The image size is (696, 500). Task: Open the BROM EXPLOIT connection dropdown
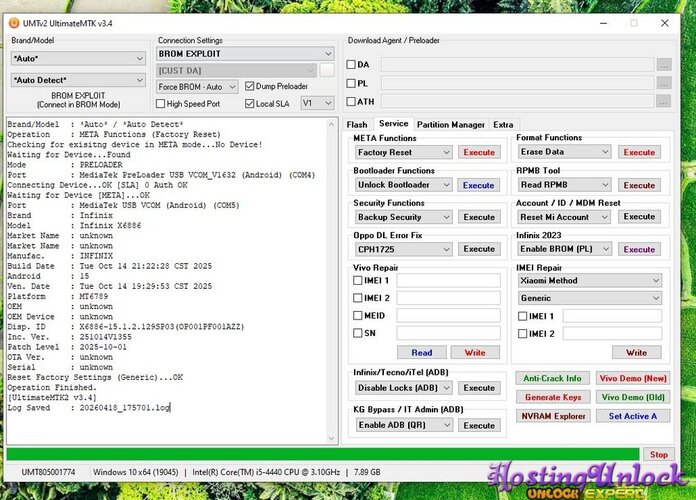[x=245, y=54]
